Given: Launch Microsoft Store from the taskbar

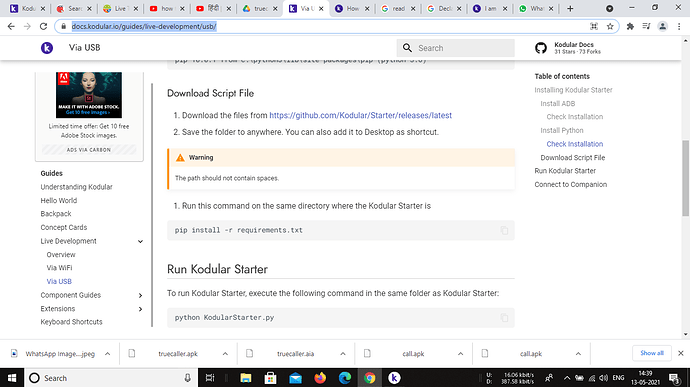Looking at the screenshot, I should pos(270,378).
